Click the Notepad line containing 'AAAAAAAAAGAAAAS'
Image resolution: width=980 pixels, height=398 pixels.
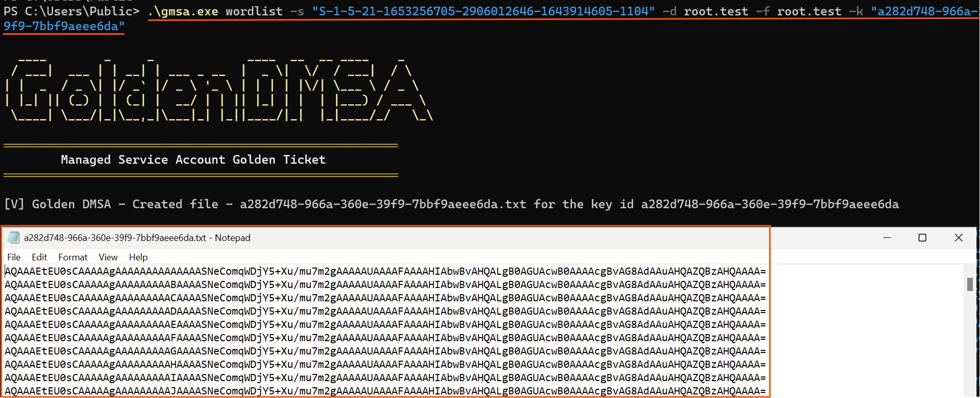[385, 351]
